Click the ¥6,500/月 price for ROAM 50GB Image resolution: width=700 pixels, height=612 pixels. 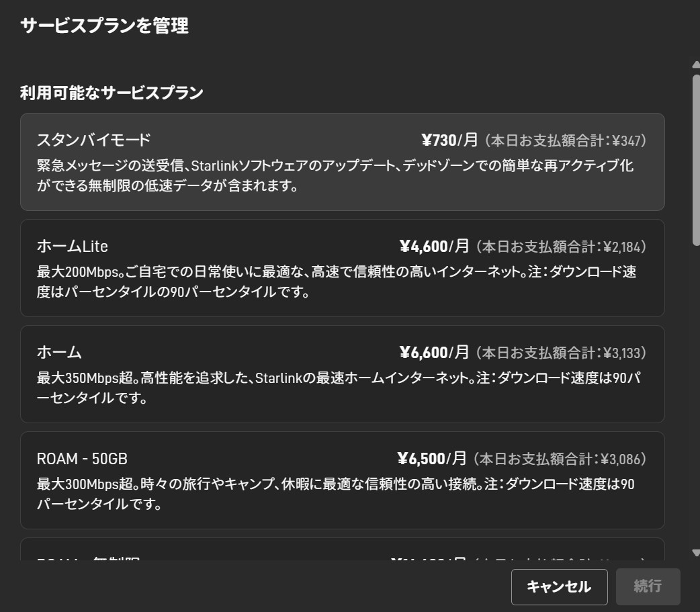tap(432, 459)
